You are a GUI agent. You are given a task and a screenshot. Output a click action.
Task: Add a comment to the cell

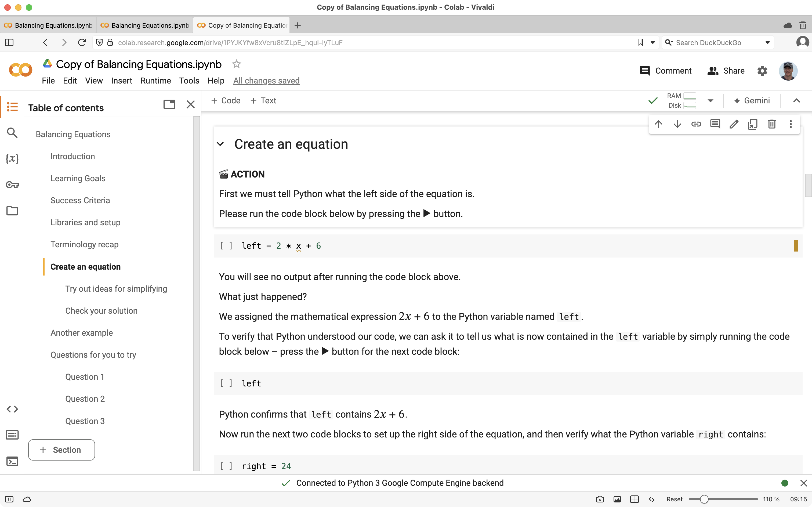tap(715, 124)
